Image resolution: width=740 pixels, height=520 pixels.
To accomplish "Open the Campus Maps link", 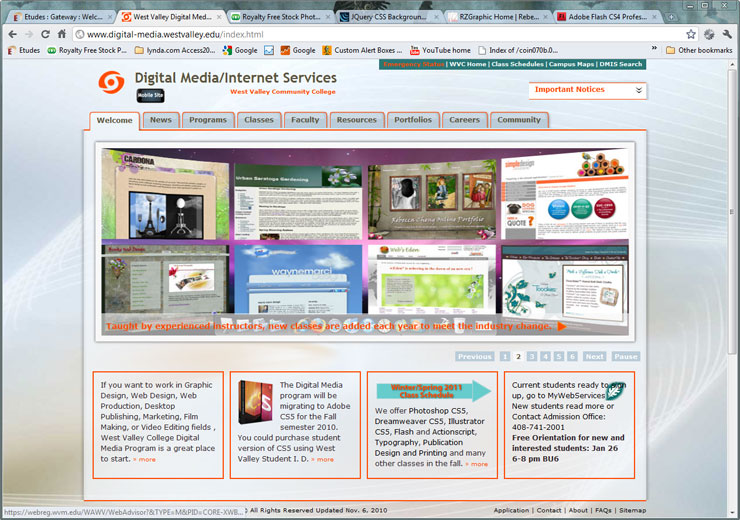I will [x=572, y=64].
